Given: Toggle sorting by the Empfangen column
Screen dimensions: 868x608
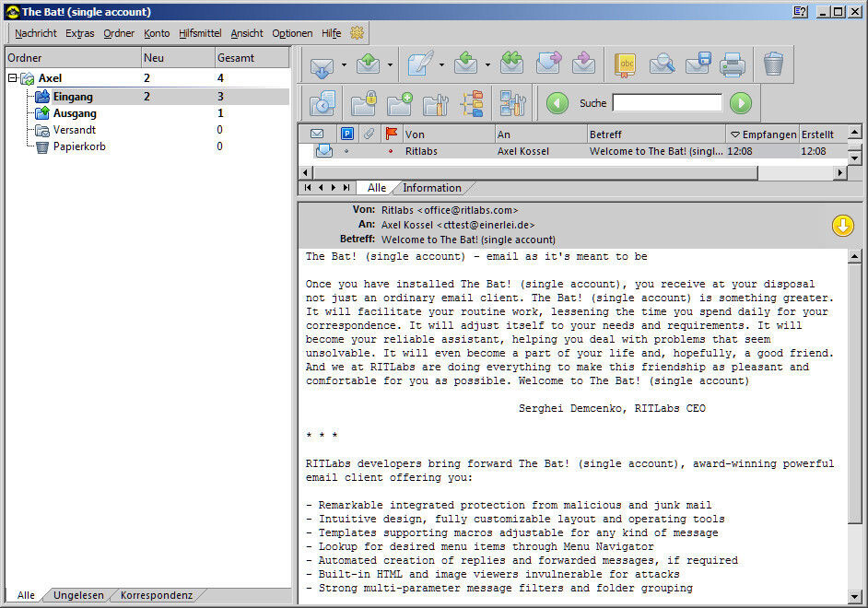Looking at the screenshot, I should tap(761, 134).
